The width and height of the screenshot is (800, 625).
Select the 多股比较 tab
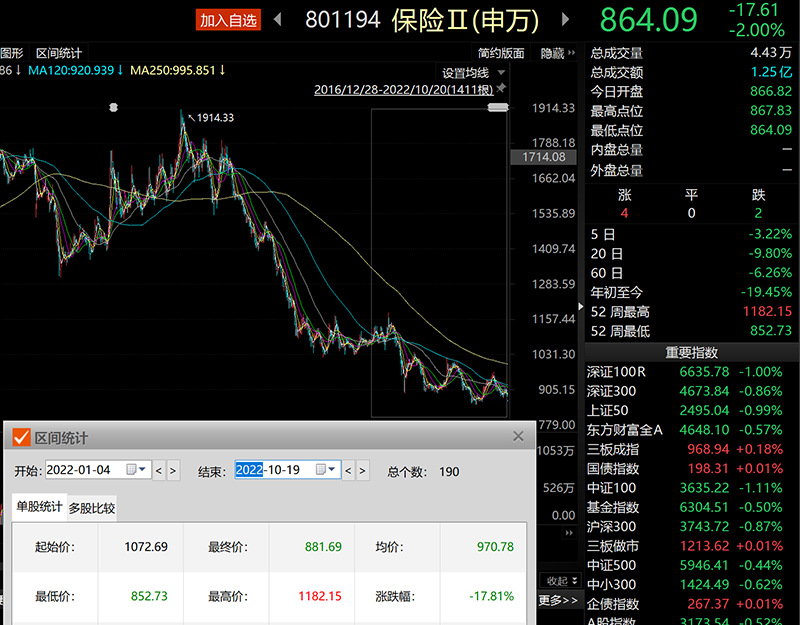tap(92, 508)
